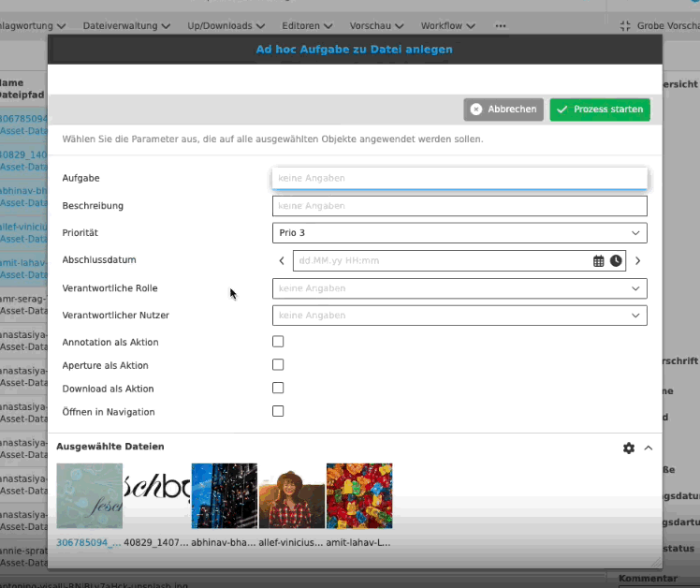Screen dimensions: 700x588
Task: Open the Editoren menu
Action: 314,25
